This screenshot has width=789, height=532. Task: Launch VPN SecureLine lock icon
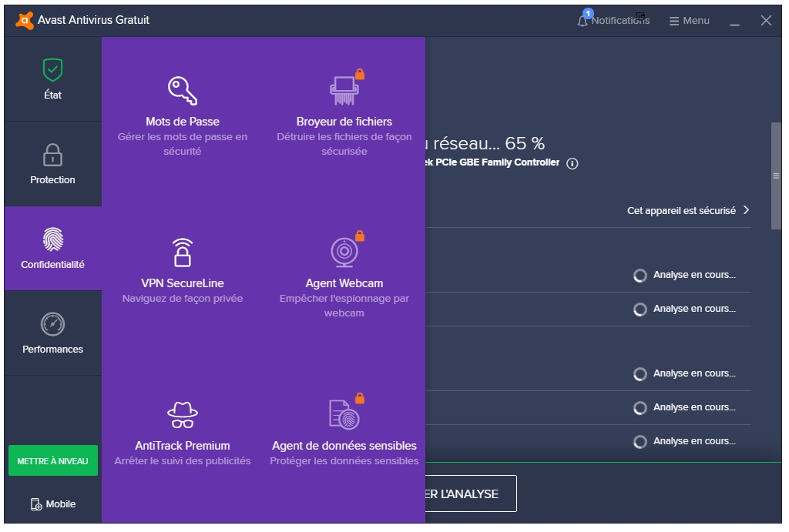click(183, 252)
